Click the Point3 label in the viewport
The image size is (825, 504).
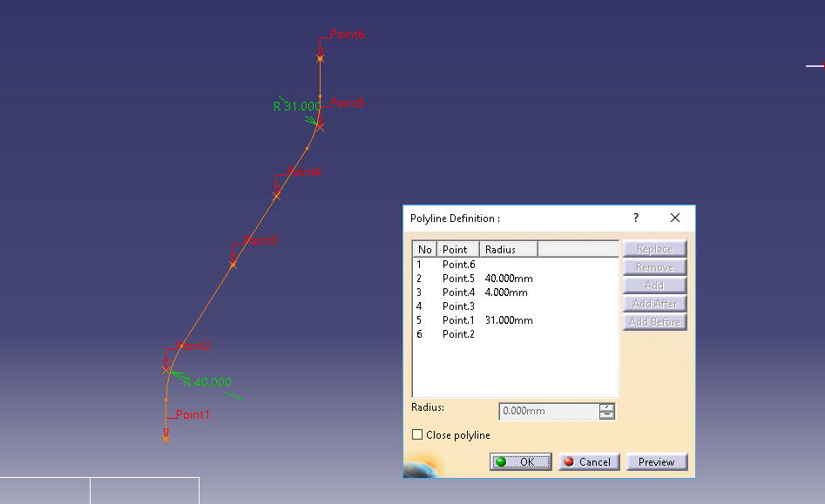coord(260,241)
